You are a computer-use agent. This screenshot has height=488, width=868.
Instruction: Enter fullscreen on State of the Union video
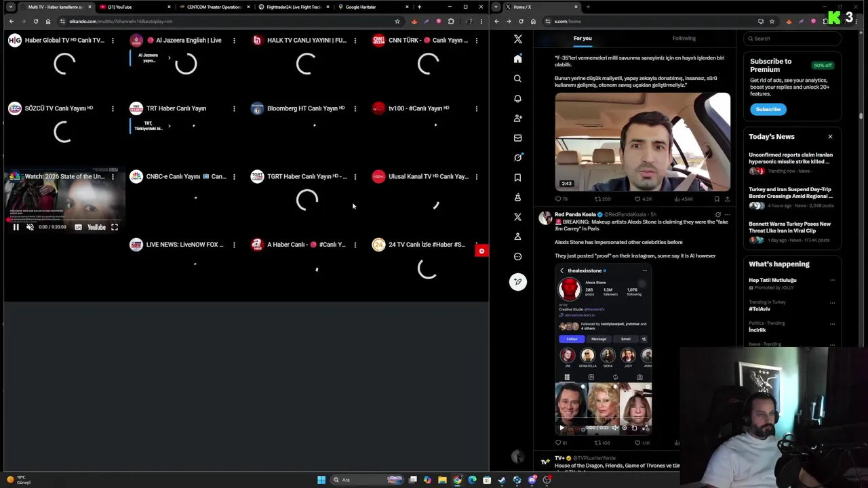(115, 227)
